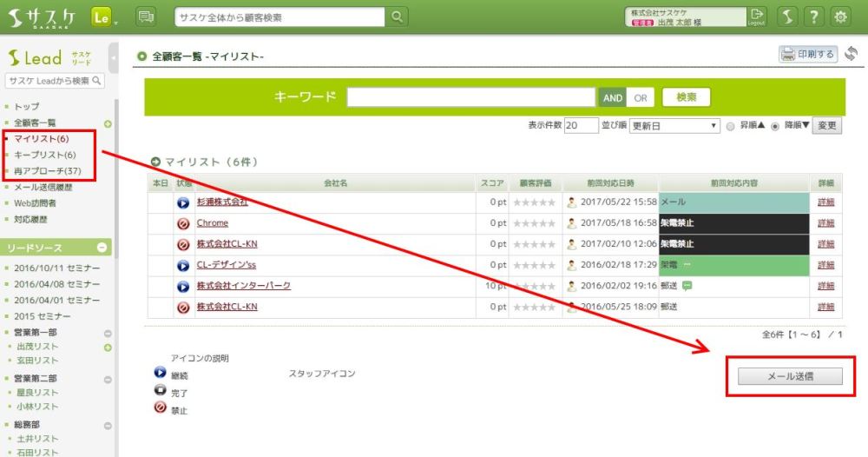Open 玄田リスト in sidebar
868x457 pixels.
coord(37,361)
